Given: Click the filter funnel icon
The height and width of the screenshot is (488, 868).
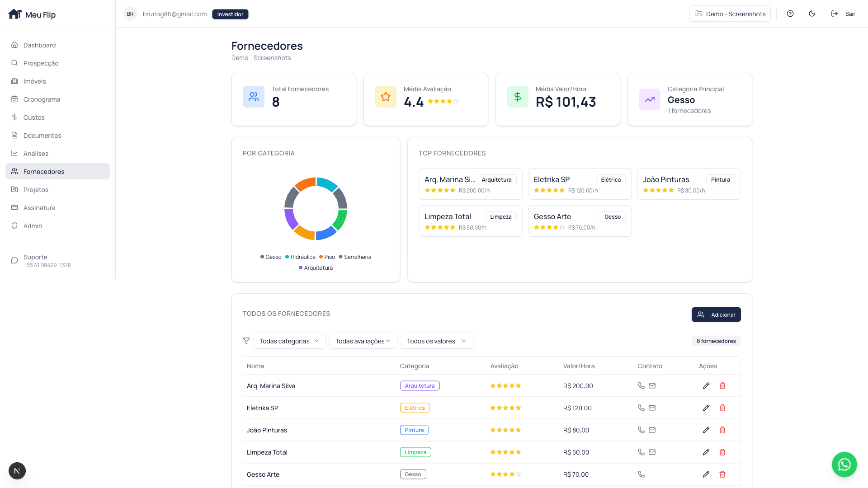Looking at the screenshot, I should point(246,341).
